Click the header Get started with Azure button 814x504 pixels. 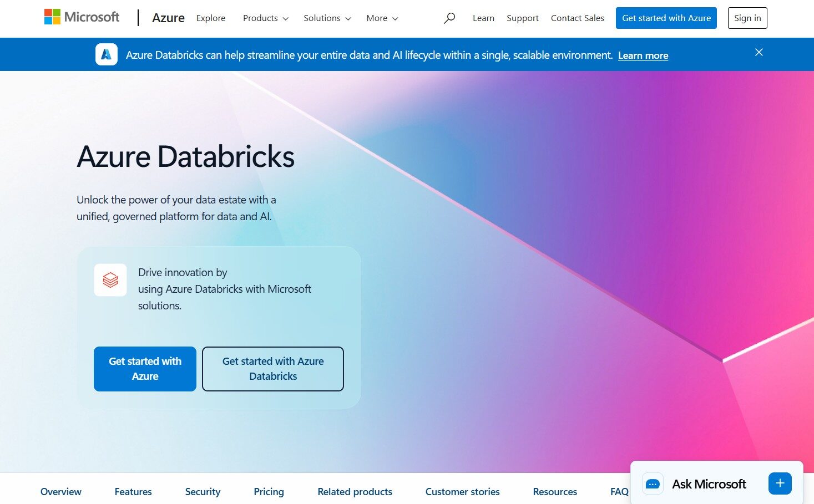(666, 18)
